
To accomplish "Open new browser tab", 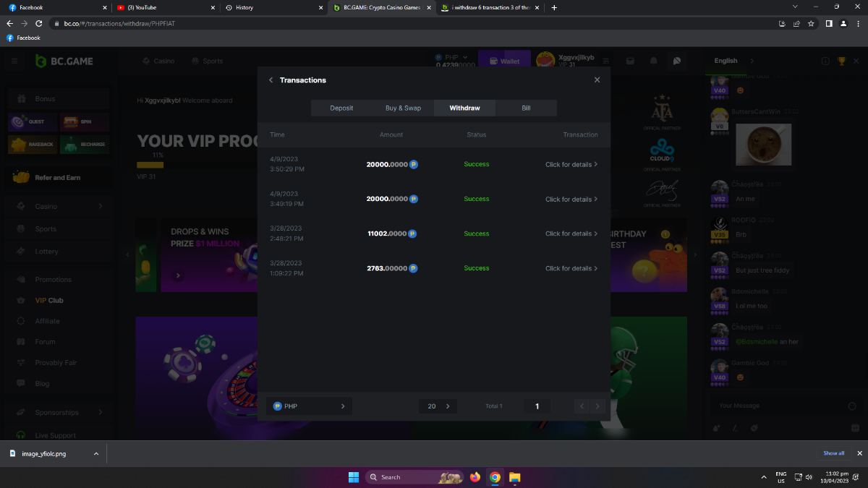I will tap(554, 7).
